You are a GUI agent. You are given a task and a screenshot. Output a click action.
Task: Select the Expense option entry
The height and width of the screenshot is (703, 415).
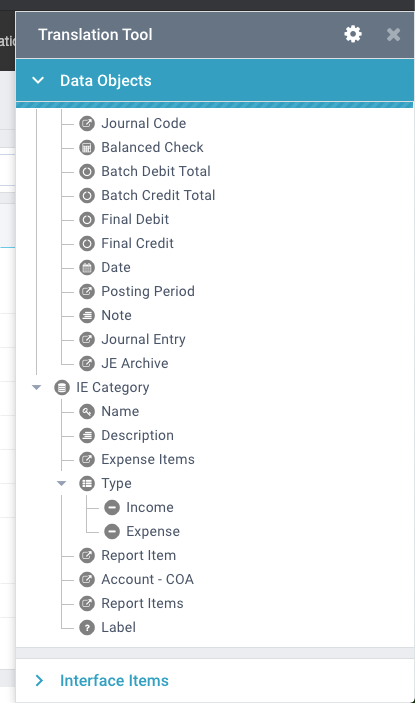tap(153, 531)
